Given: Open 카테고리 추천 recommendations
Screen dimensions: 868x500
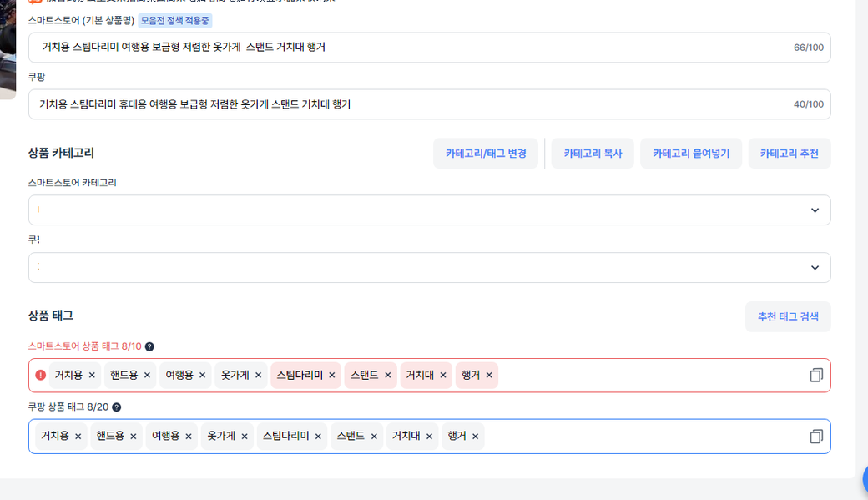Looking at the screenshot, I should (x=789, y=154).
